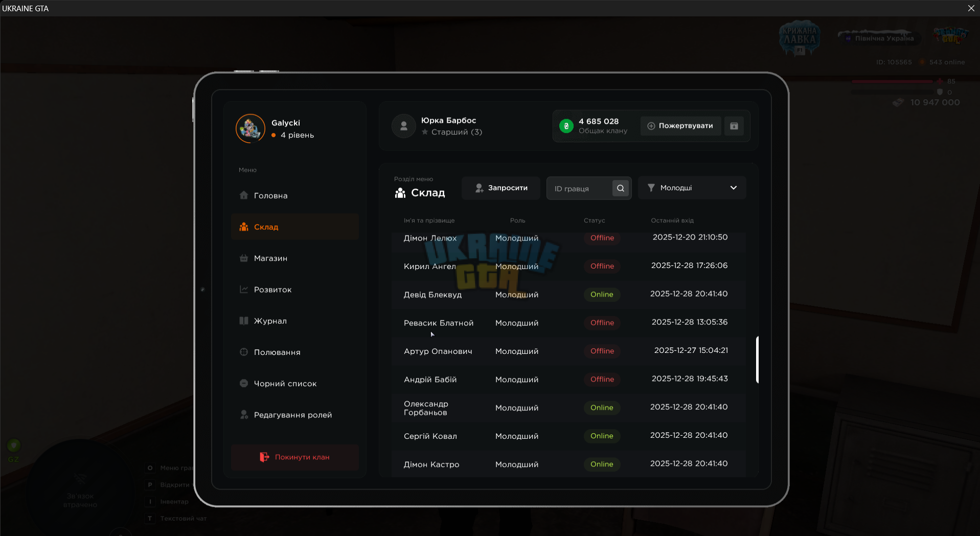Click the Статус column header
The image size is (980, 536).
point(594,220)
